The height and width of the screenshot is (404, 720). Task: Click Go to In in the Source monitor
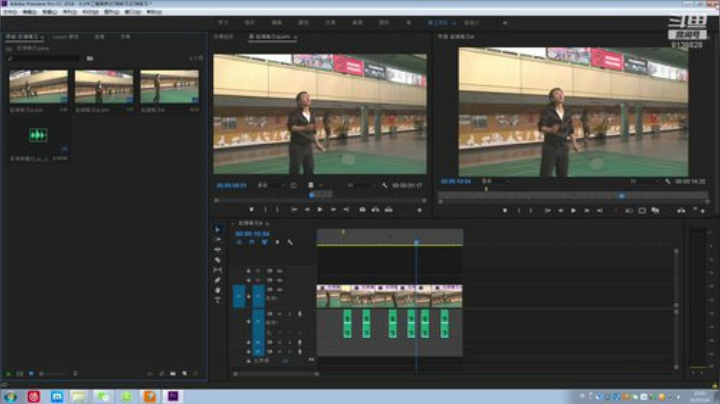[x=294, y=210]
